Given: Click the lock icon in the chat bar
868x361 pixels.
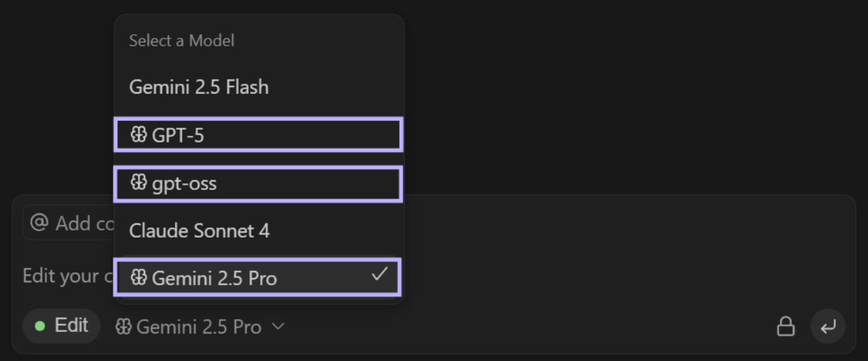Looking at the screenshot, I should (785, 326).
